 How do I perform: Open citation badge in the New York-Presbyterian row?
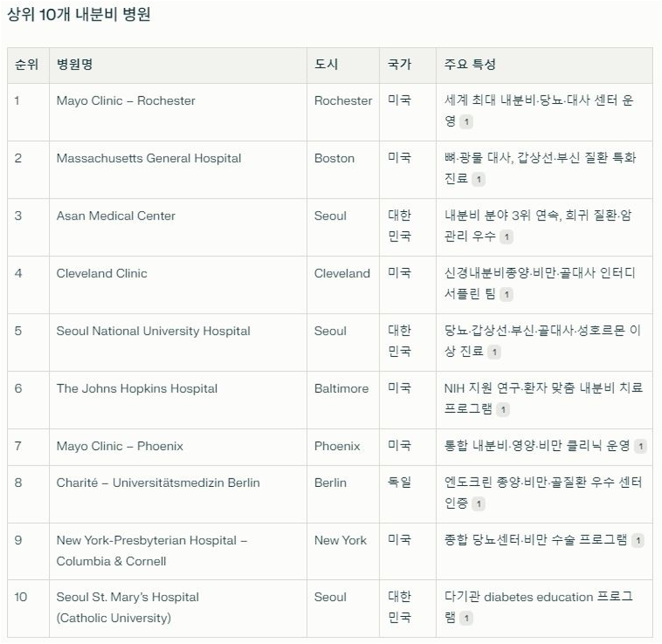pyautogui.click(x=638, y=540)
